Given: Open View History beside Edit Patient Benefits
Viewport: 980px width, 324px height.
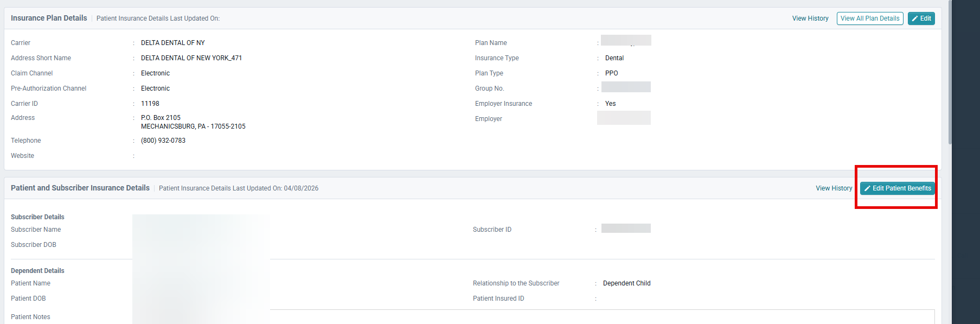Looking at the screenshot, I should pyautogui.click(x=834, y=188).
